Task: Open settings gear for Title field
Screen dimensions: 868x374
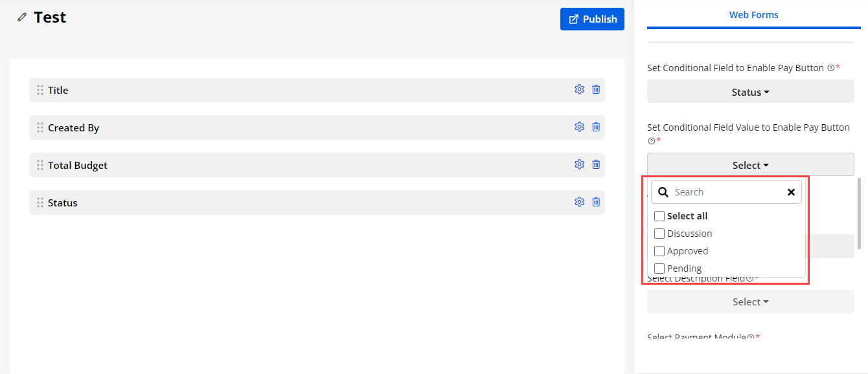Action: click(579, 90)
